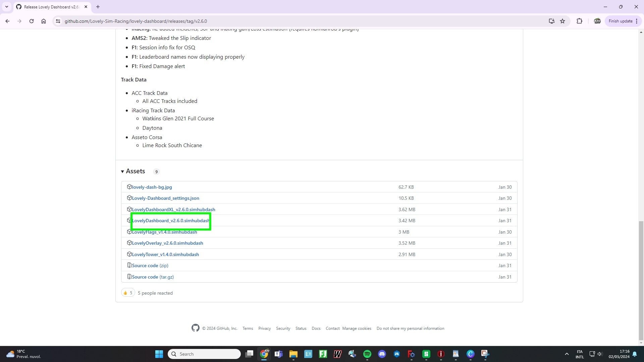
Task: Bookmark this page with the star icon
Action: [x=562, y=21]
